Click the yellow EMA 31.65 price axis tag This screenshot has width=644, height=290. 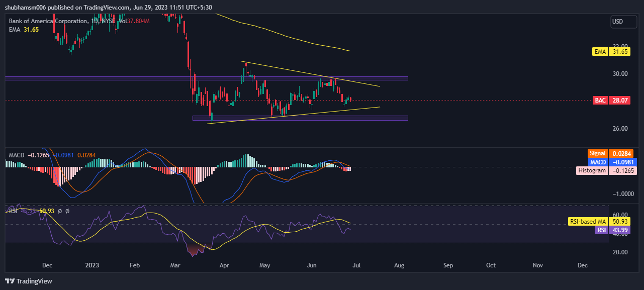612,51
